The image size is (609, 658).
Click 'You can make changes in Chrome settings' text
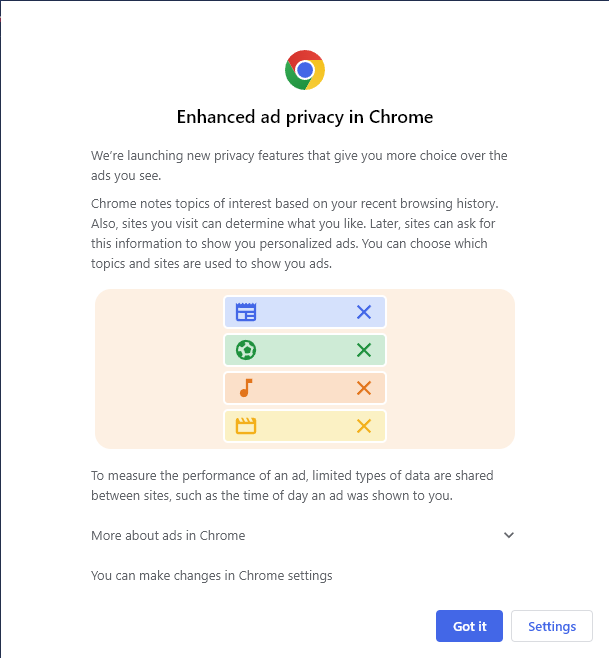211,575
